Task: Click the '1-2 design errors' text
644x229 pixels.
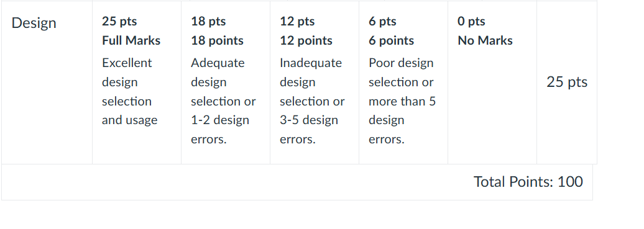Action: coord(219,130)
